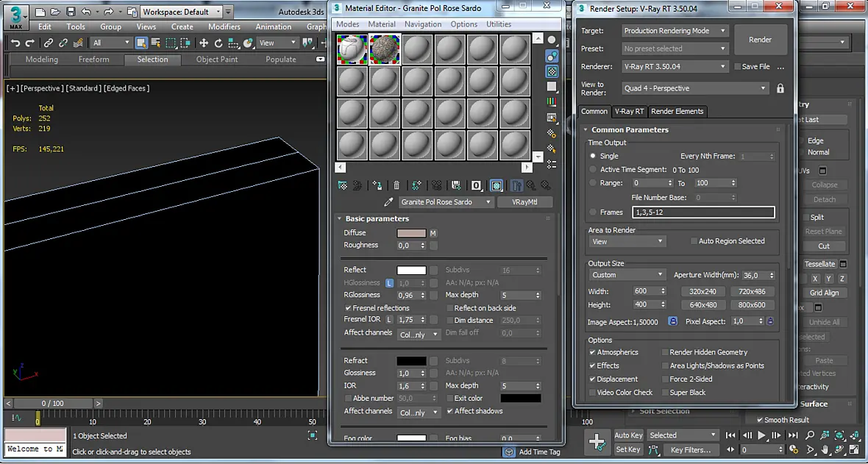Viewport: 868px width, 464px height.
Task: Toggle the Save File checkbox in Render Setup
Action: (x=737, y=66)
